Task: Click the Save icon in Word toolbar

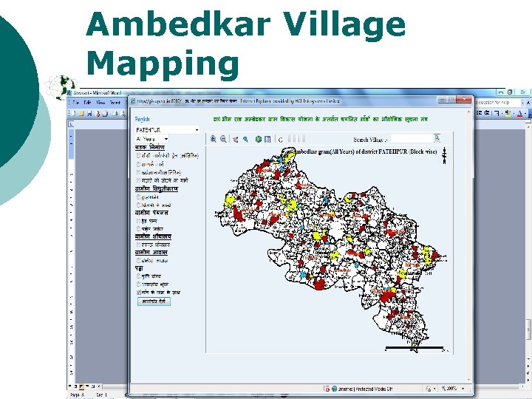Action: 89,114
